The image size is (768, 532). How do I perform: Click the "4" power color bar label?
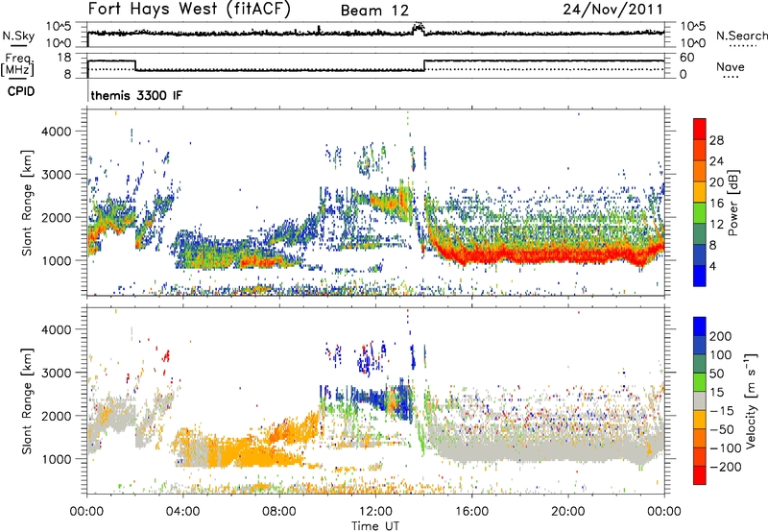713,267
